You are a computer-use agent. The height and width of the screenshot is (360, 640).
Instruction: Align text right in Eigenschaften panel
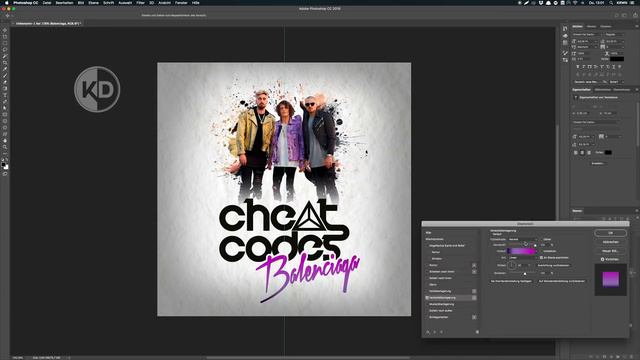pos(589,152)
